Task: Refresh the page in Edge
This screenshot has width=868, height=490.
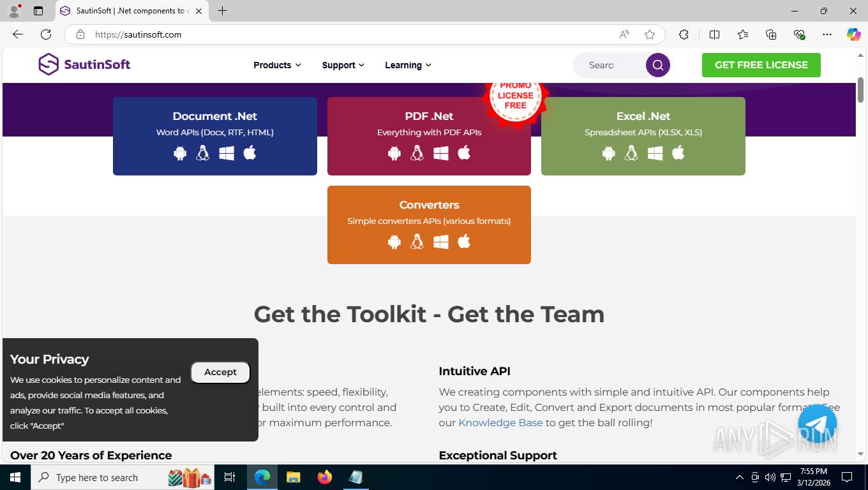Action: coord(46,34)
